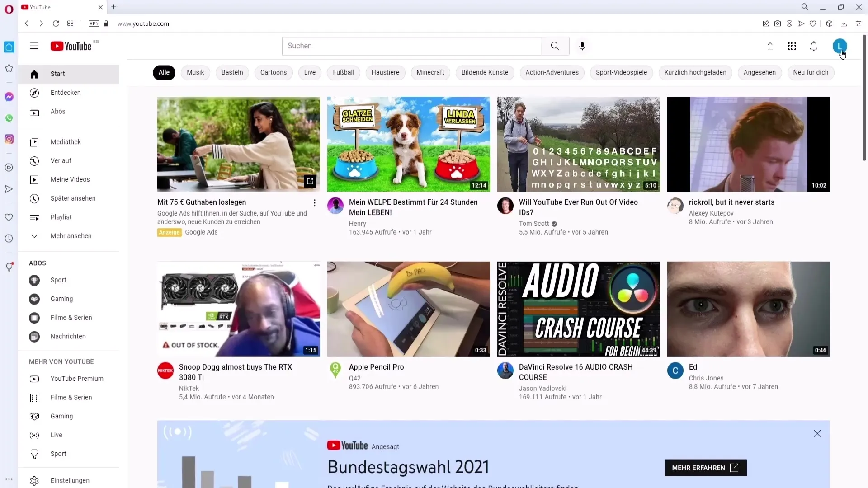The width and height of the screenshot is (868, 488).
Task: Click the Opera menu logo
Action: coord(9,9)
